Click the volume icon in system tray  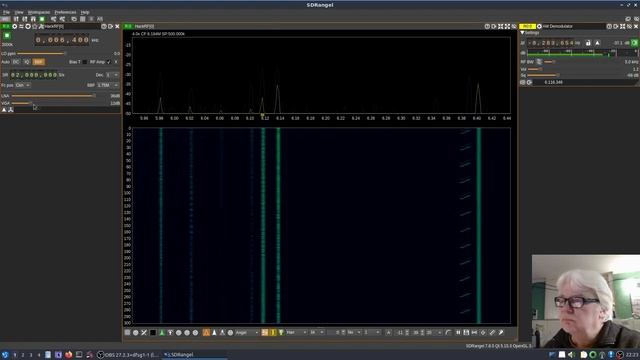571,355
